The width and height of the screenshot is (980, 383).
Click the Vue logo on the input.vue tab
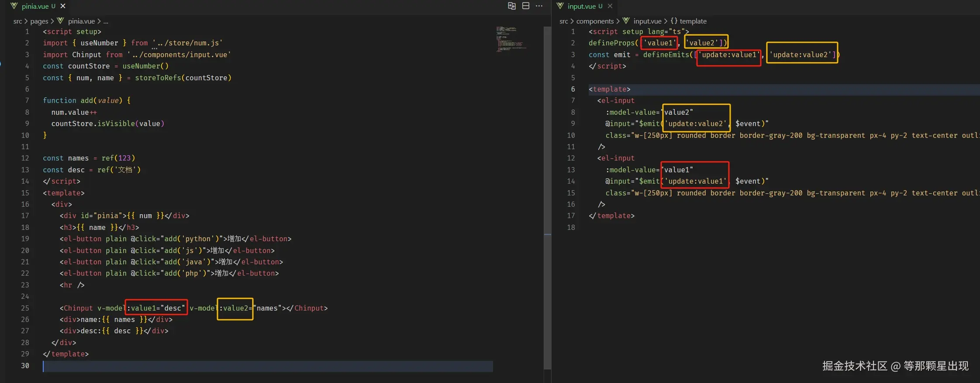tap(560, 6)
